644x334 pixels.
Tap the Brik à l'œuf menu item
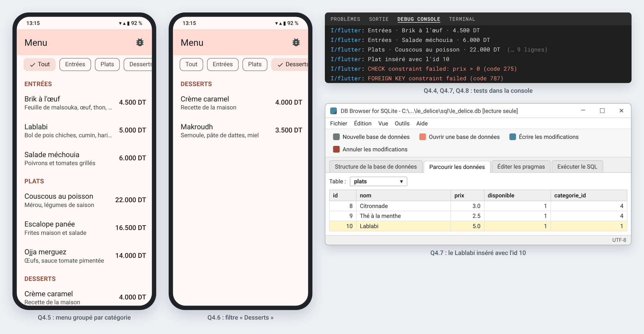click(x=84, y=103)
